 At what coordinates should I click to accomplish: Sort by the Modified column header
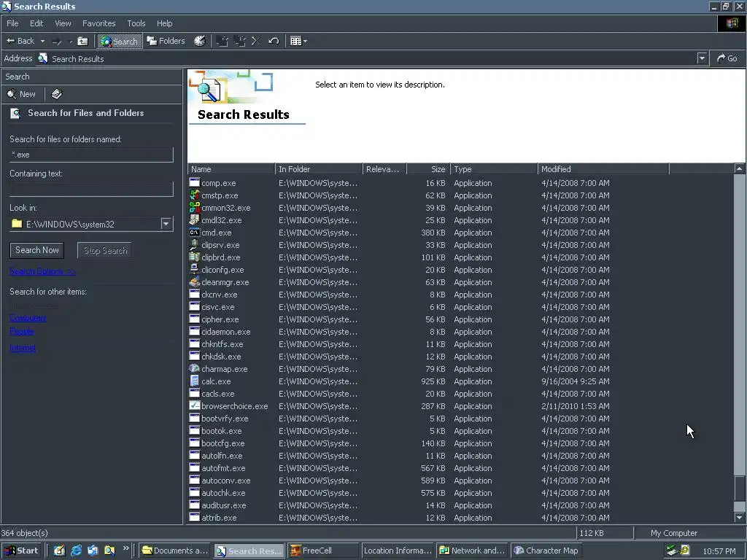click(603, 169)
